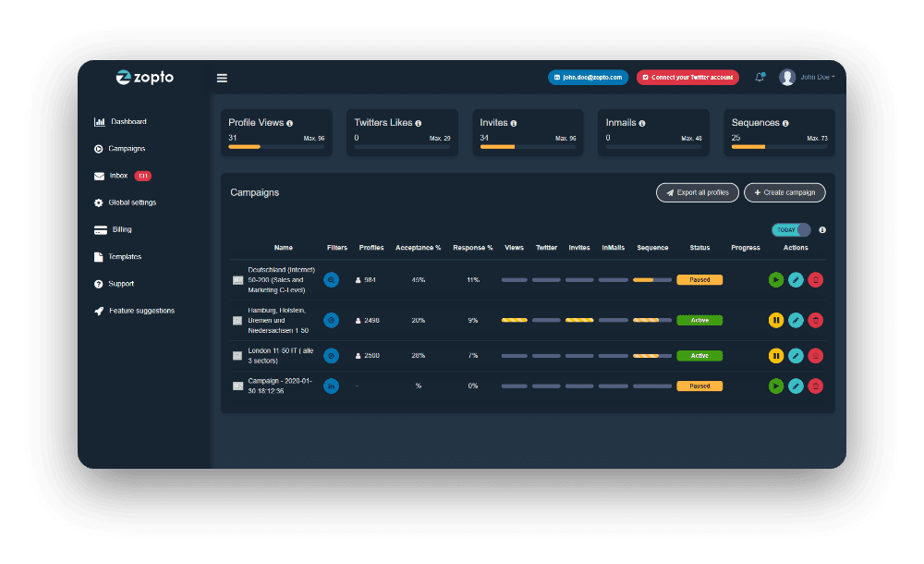The image size is (924, 564).
Task: Open the London 11-50 IT campaign name
Action: 281,356
